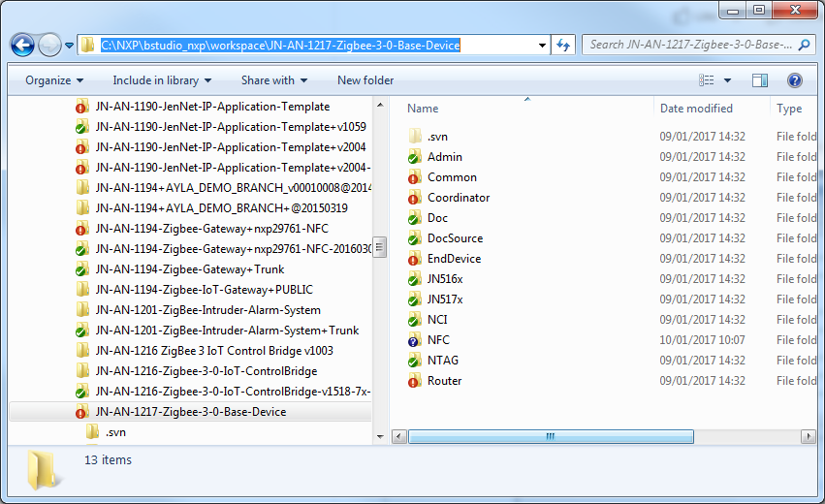The height and width of the screenshot is (504, 825).
Task: Sort by the Type column header
Action: tap(789, 109)
